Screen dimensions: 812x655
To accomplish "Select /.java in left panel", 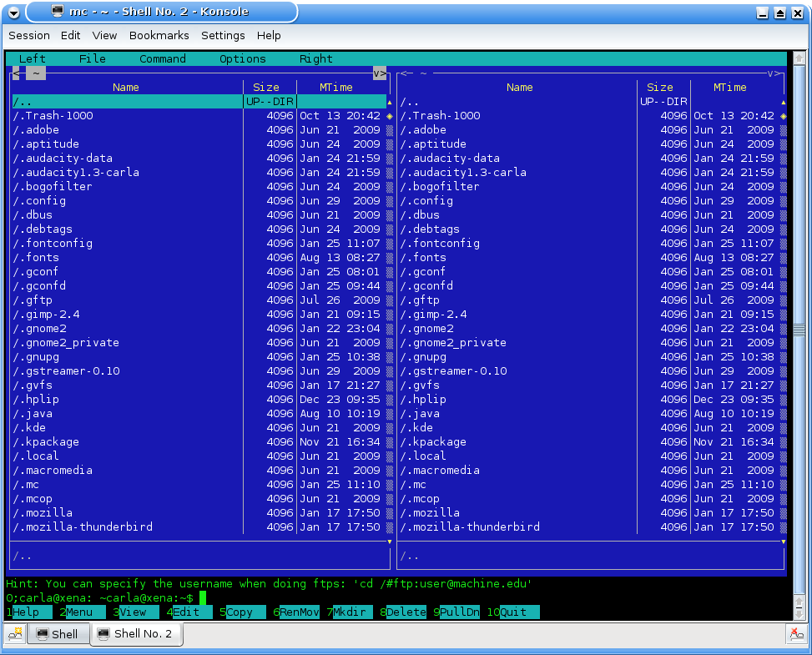I will pos(199,413).
